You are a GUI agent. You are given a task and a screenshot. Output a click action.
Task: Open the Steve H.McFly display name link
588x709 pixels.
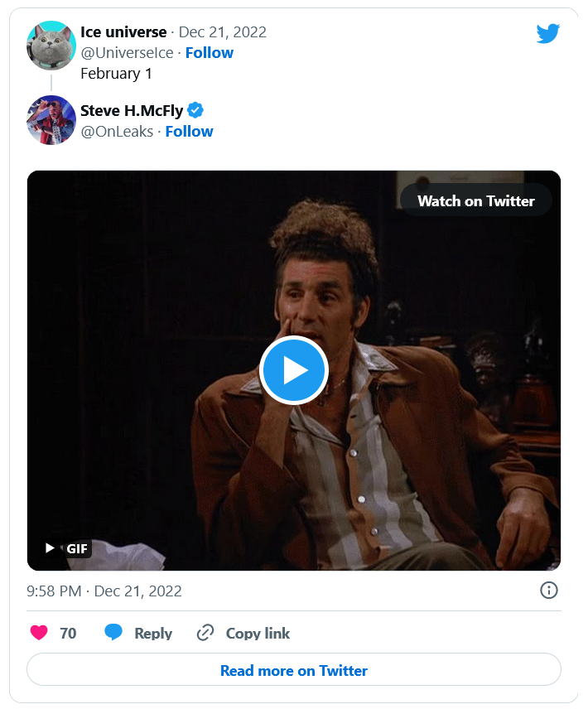[x=132, y=111]
